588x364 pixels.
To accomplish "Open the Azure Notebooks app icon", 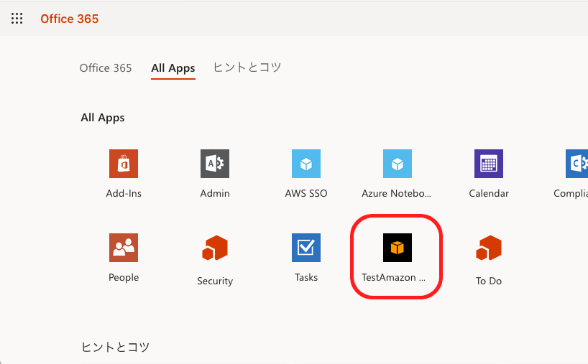I will 397,164.
